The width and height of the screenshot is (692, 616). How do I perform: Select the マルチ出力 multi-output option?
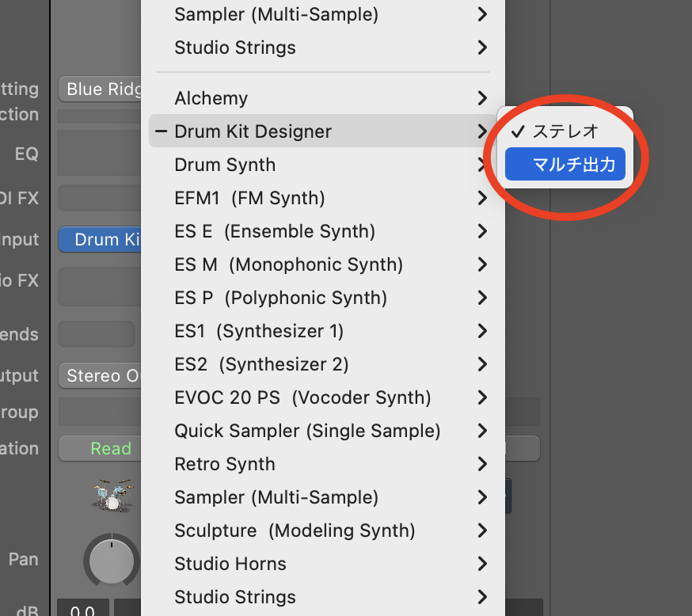[x=565, y=165]
